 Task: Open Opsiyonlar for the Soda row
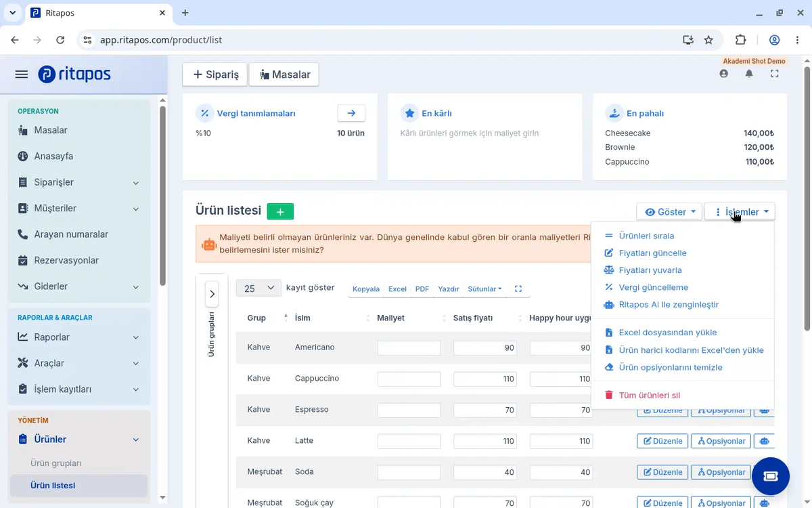pos(721,472)
